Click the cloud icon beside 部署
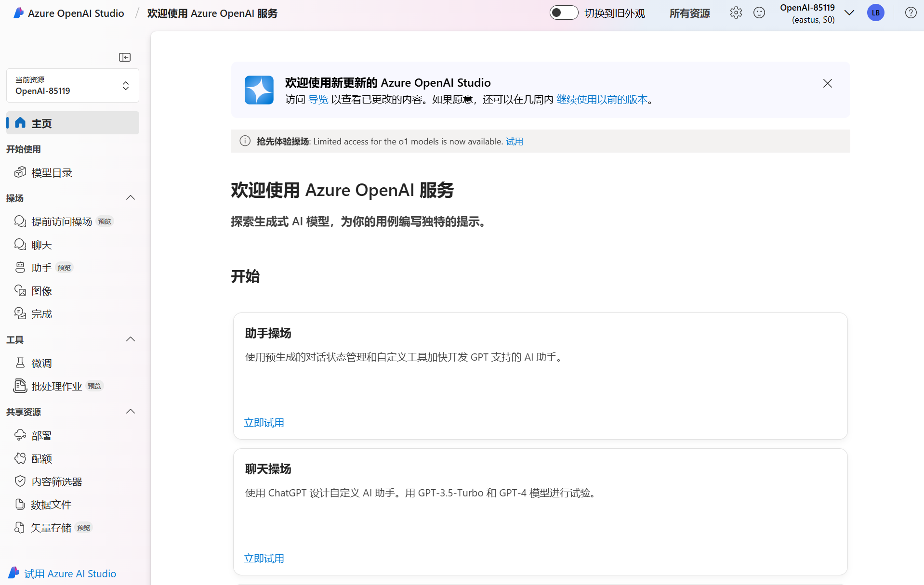Screen dimensions: 924x585 [x=20, y=435]
